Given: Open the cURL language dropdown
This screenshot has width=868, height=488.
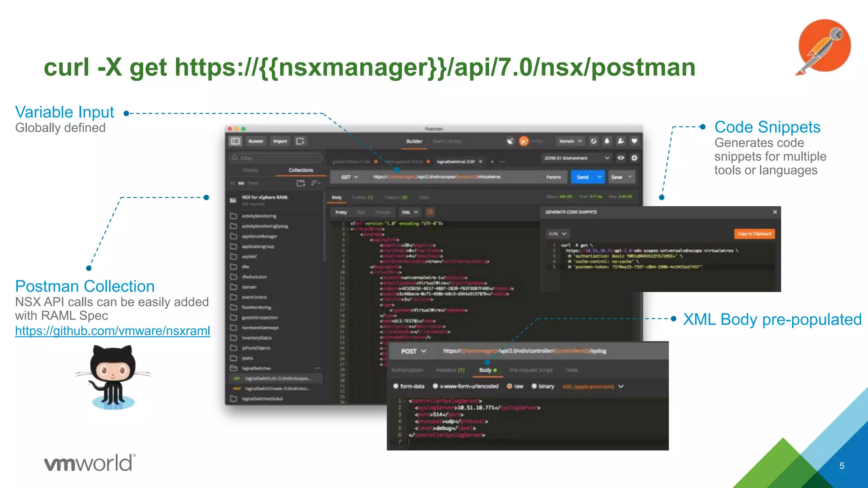Looking at the screenshot, I should pyautogui.click(x=557, y=234).
